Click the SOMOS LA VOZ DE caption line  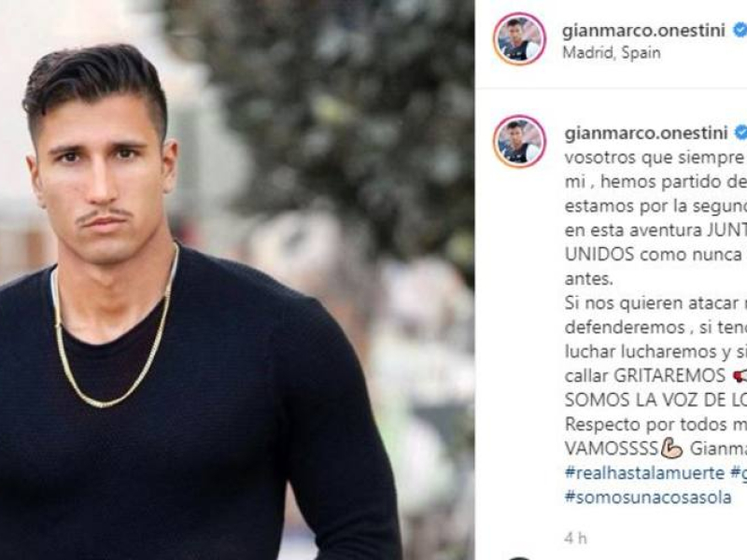pyautogui.click(x=655, y=400)
